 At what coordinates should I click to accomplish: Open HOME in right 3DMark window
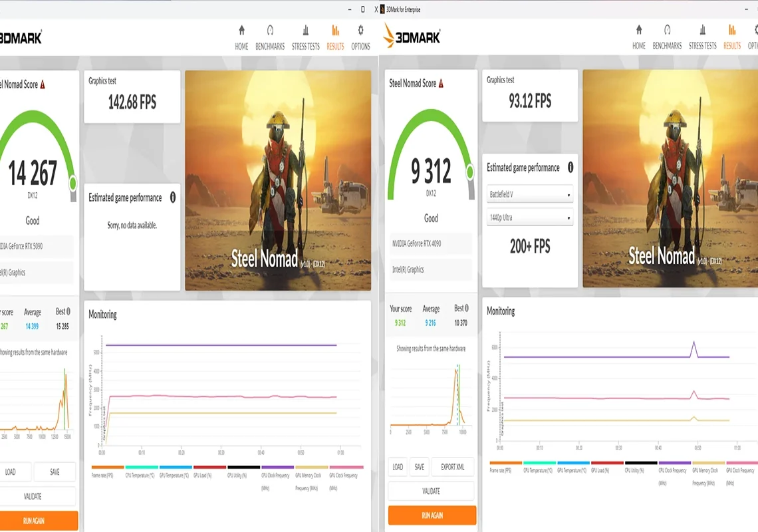(x=638, y=37)
